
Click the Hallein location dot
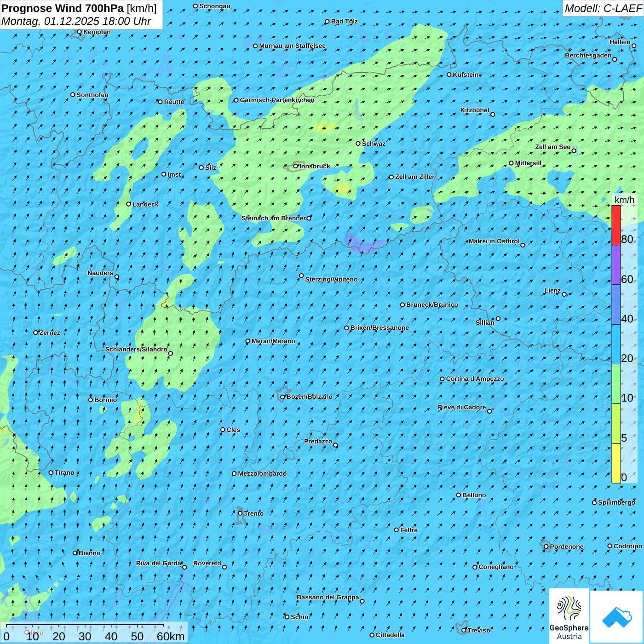tap(634, 46)
